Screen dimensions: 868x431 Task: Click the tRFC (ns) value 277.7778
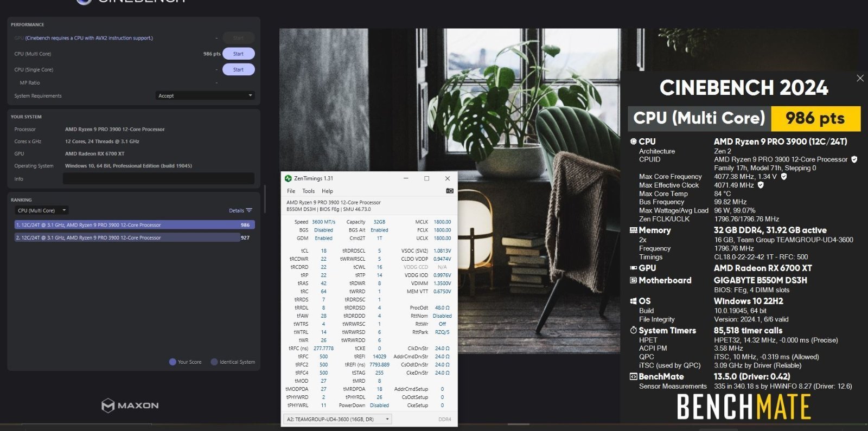[x=323, y=349]
